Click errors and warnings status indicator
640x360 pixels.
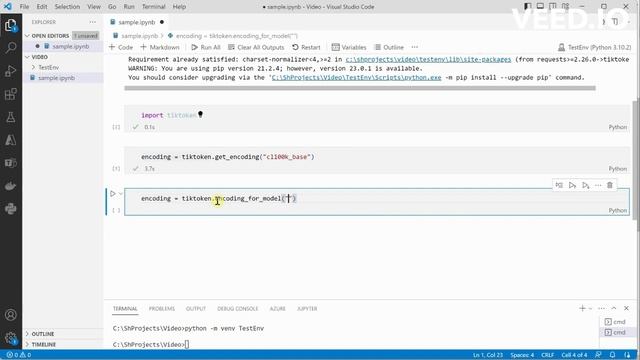pos(19,355)
